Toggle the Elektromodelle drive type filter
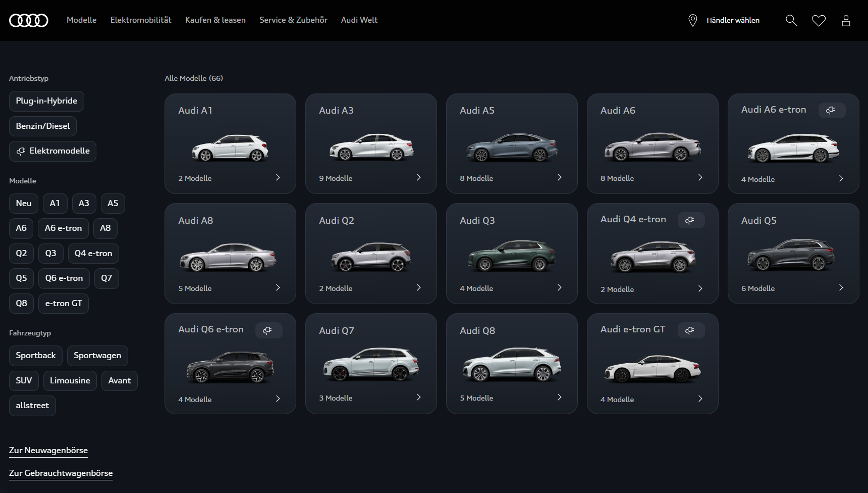This screenshot has width=868, height=493. 52,151
